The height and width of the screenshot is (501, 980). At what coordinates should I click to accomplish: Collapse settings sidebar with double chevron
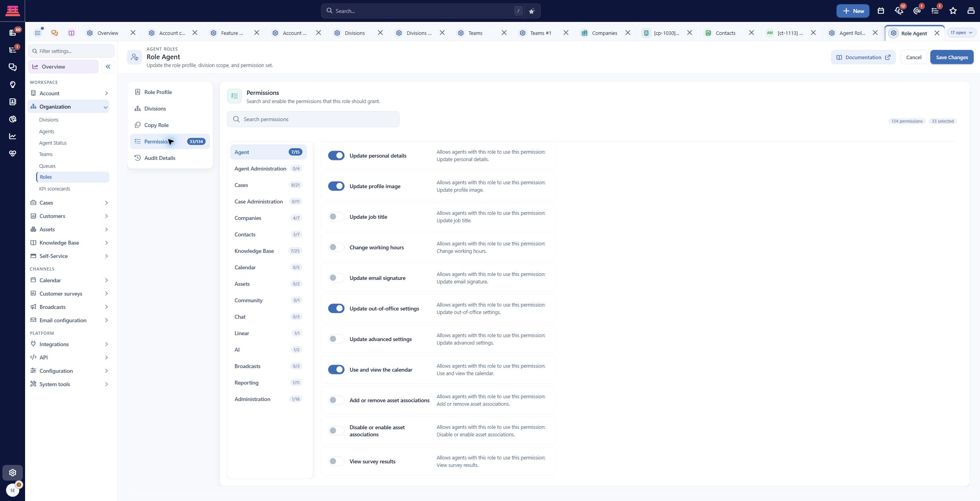[108, 67]
